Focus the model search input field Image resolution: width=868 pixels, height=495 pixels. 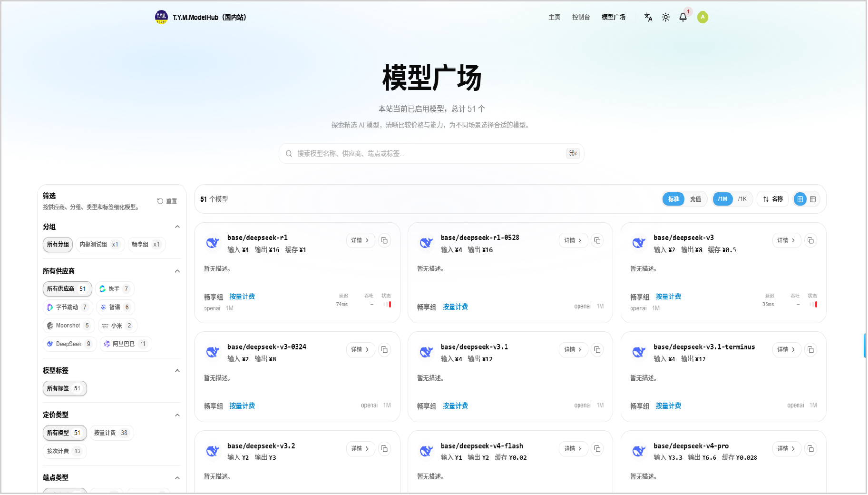click(x=431, y=154)
